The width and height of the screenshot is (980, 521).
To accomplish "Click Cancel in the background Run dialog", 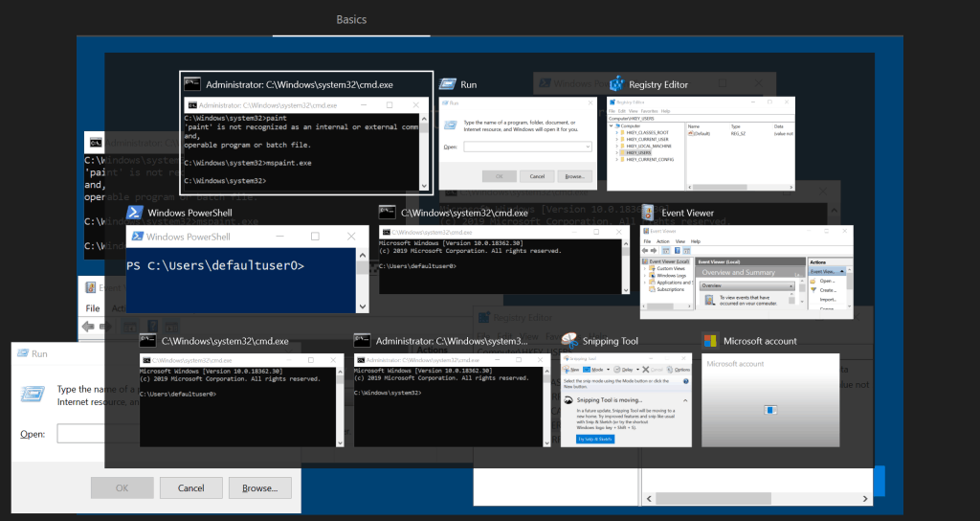I will [x=190, y=487].
